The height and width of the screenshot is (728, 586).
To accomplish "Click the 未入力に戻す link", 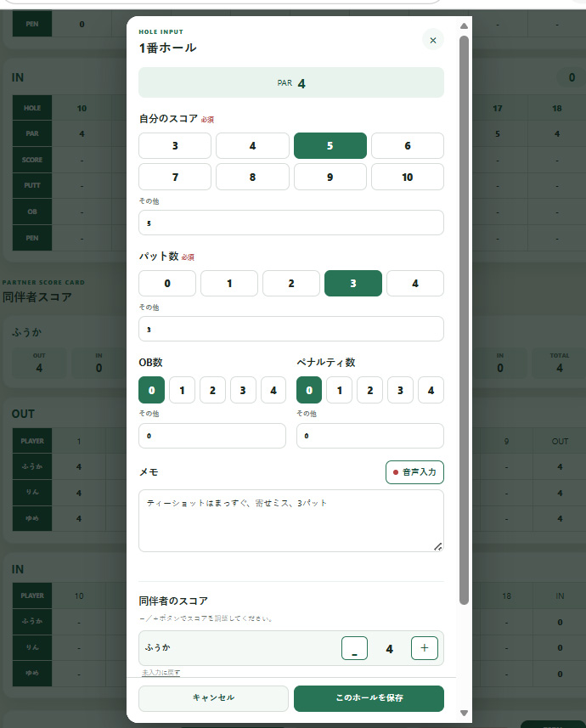I will click(x=161, y=672).
